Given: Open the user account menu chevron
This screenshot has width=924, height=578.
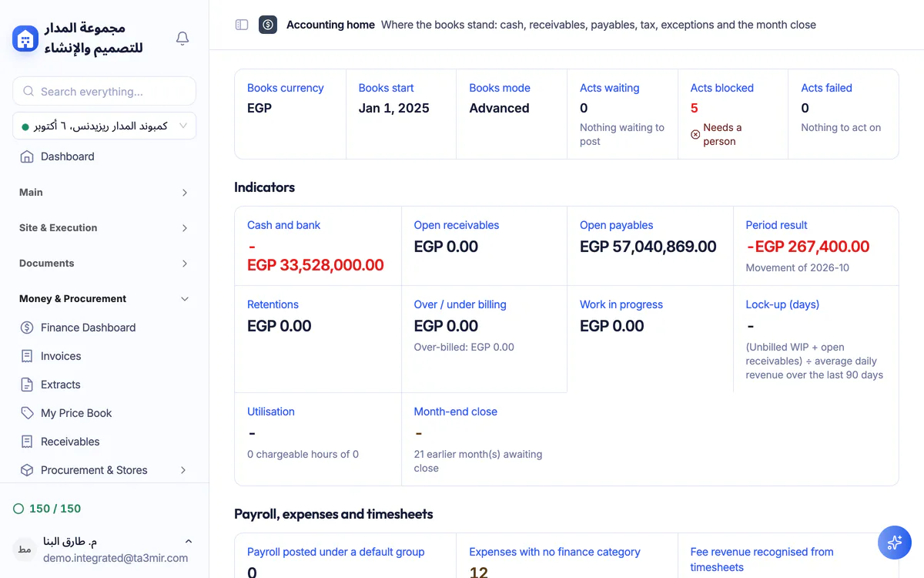Looking at the screenshot, I should pos(189,542).
